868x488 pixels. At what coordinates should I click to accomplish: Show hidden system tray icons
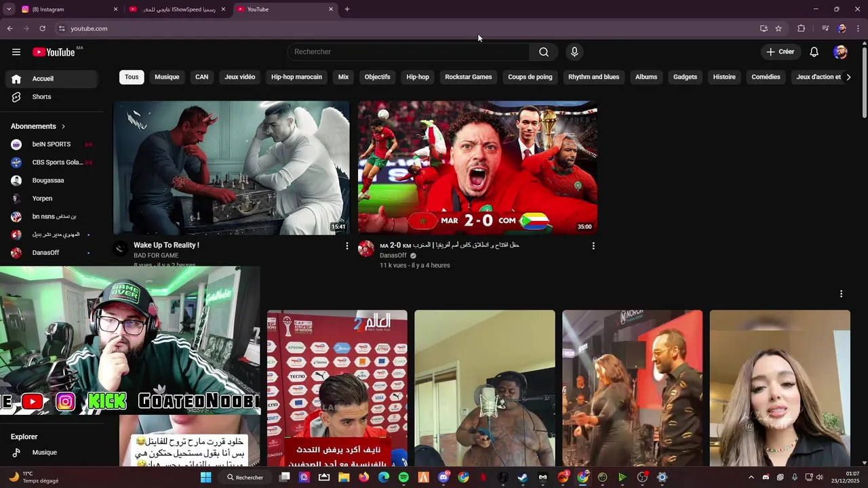pyautogui.click(x=751, y=478)
